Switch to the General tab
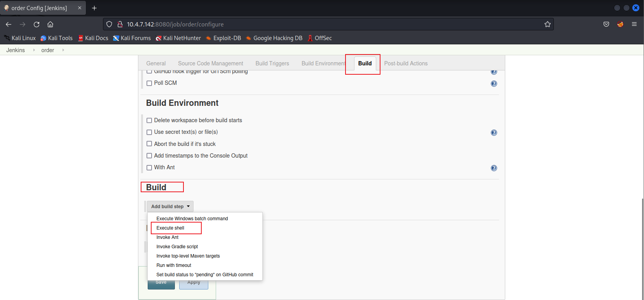This screenshot has width=644, height=300. pos(156,63)
